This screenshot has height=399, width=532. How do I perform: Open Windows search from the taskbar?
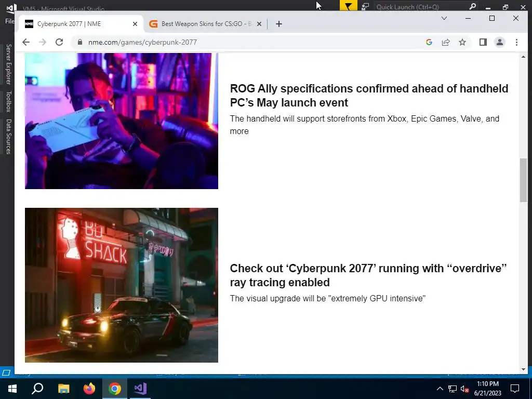(x=37, y=389)
